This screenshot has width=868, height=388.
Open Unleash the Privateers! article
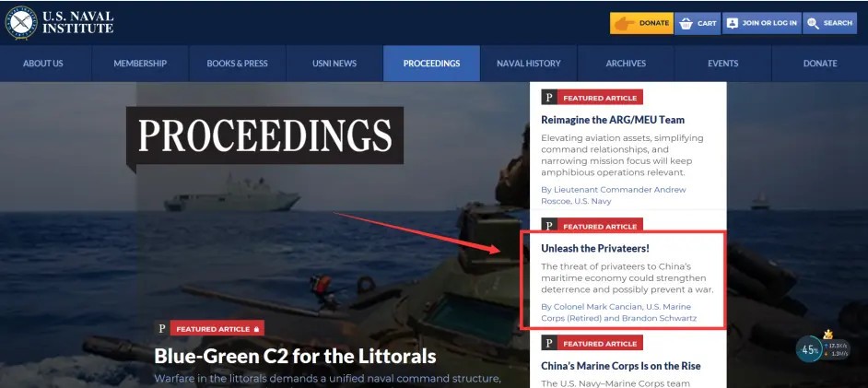(595, 249)
